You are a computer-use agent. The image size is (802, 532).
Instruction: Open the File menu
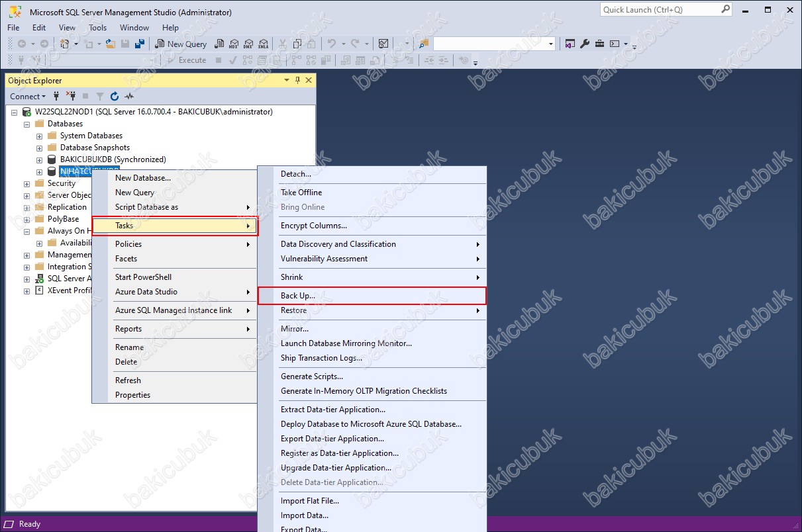click(x=13, y=28)
